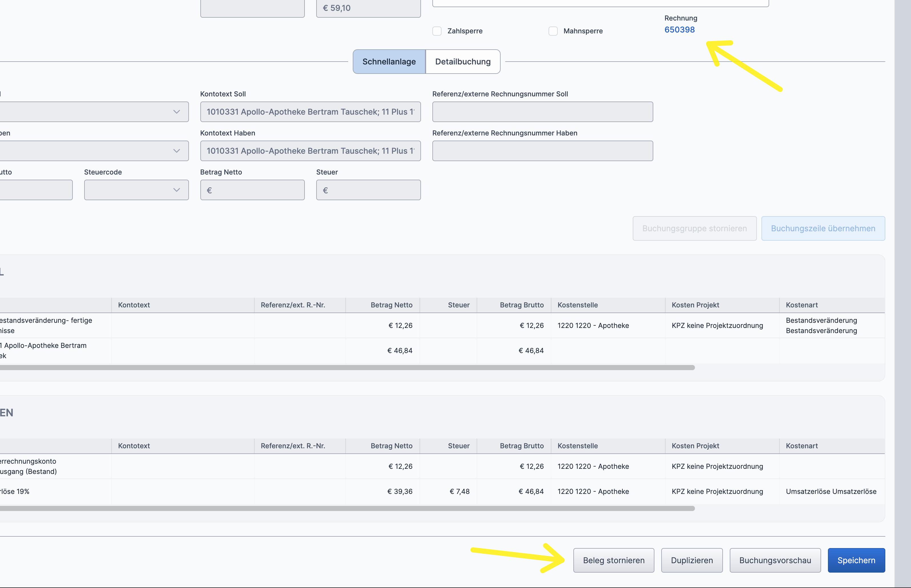Click the Soll table horizontal scrollbar

tap(344, 368)
